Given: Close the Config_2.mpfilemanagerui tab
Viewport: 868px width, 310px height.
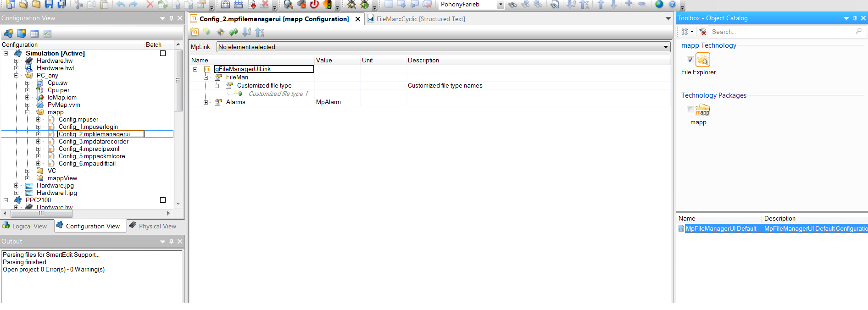Looking at the screenshot, I should pyautogui.click(x=358, y=19).
